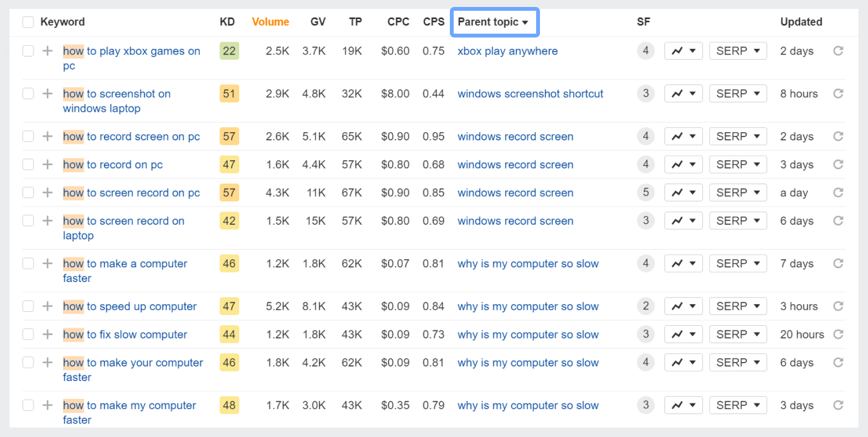Viewport: 868px width, 437px height.
Task: Click the green KD 22 badge
Action: [229, 51]
